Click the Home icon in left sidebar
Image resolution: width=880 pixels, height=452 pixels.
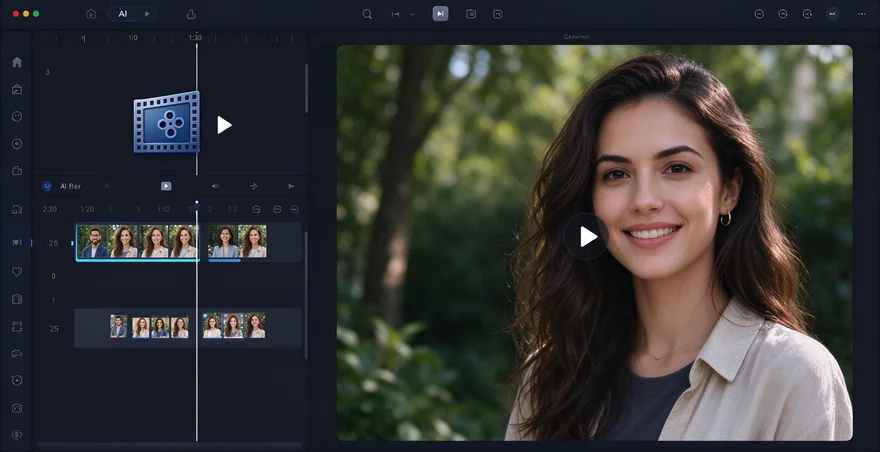[x=17, y=62]
